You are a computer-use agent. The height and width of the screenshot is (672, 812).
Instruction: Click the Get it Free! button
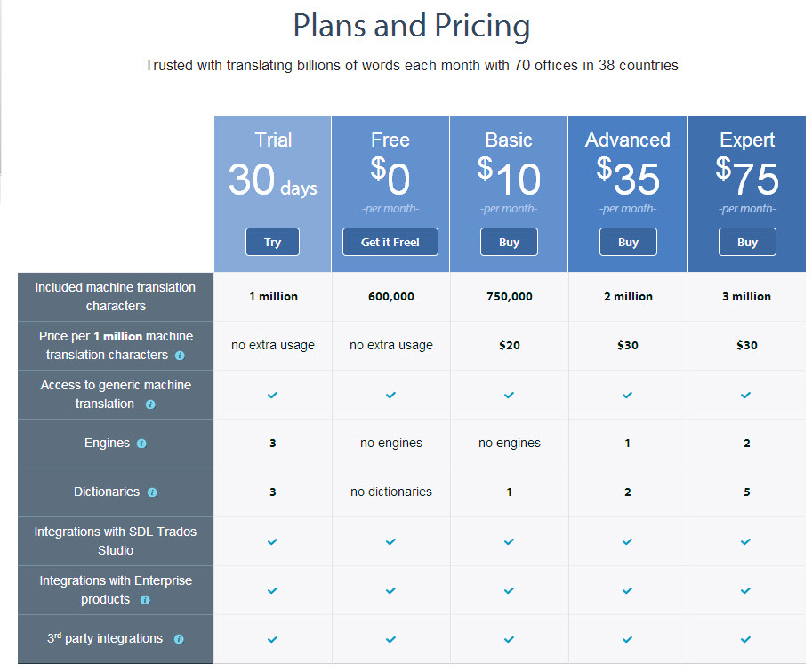390,242
